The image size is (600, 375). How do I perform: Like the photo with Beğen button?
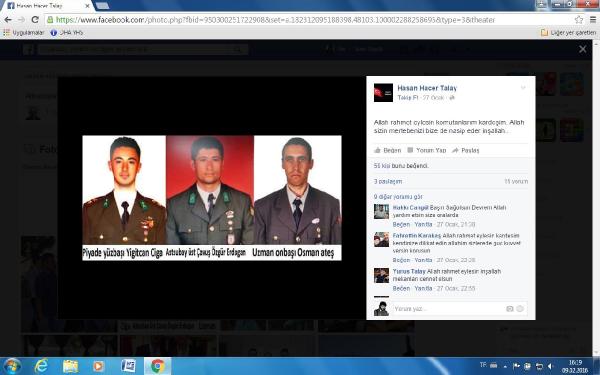(388, 150)
